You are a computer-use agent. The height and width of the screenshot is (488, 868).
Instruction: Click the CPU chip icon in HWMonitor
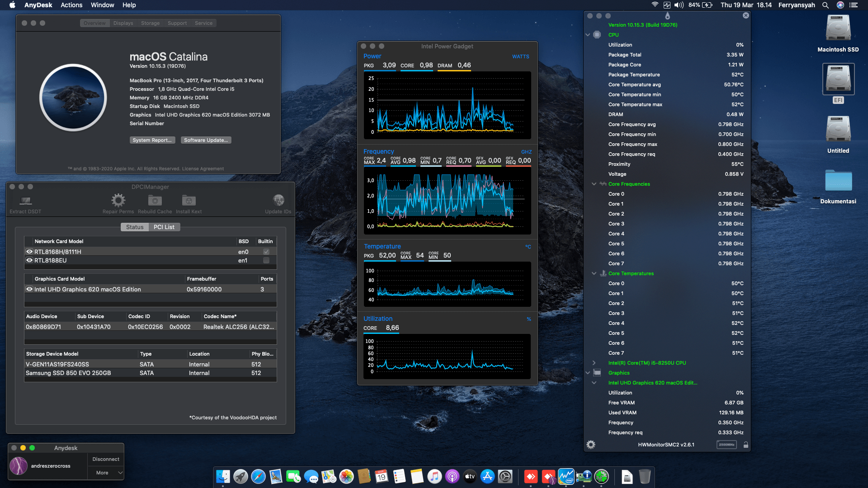(x=597, y=34)
